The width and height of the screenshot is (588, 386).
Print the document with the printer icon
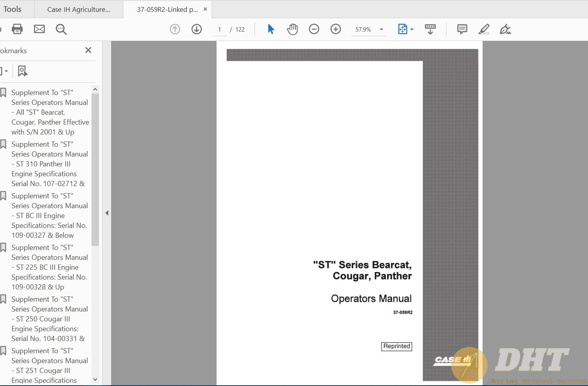pyautogui.click(x=17, y=29)
